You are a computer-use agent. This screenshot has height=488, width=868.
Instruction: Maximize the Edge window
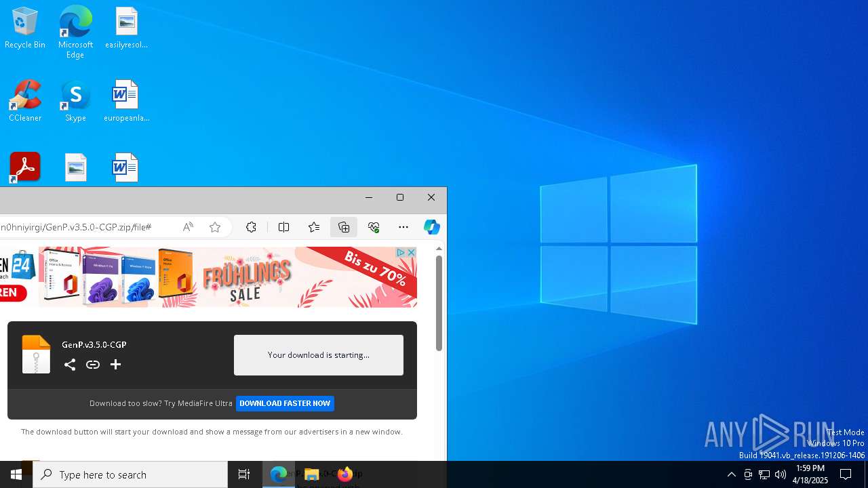[400, 197]
